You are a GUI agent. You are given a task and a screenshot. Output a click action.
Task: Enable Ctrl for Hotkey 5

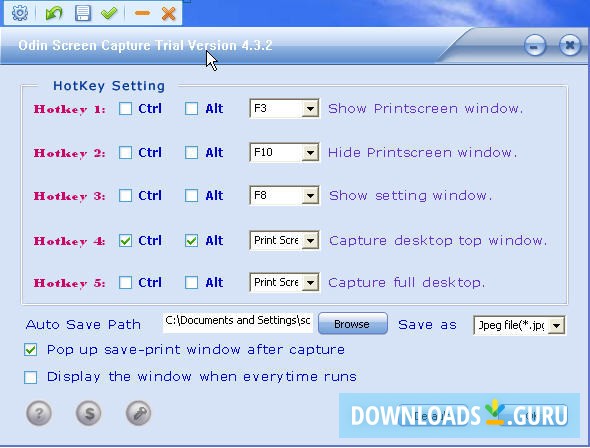point(125,282)
